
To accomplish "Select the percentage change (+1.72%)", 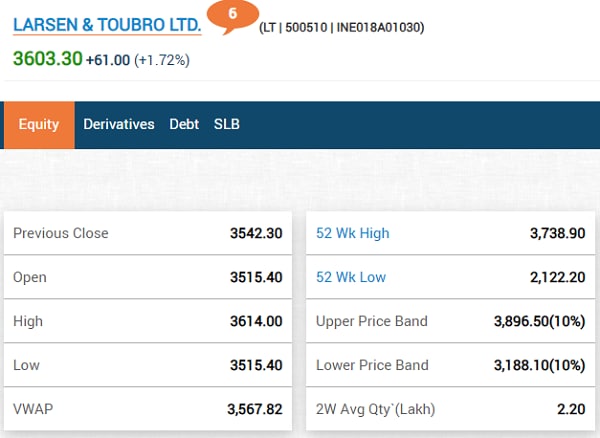I will pos(162,60).
